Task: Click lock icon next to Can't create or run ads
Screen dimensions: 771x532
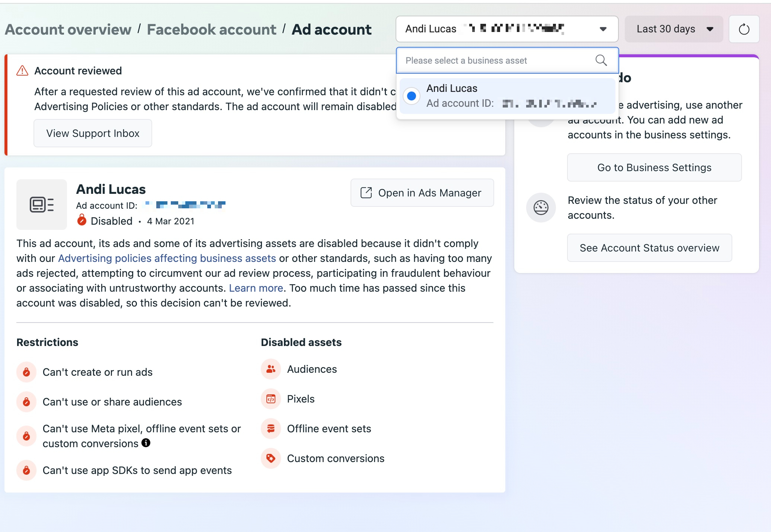Action: coord(26,372)
